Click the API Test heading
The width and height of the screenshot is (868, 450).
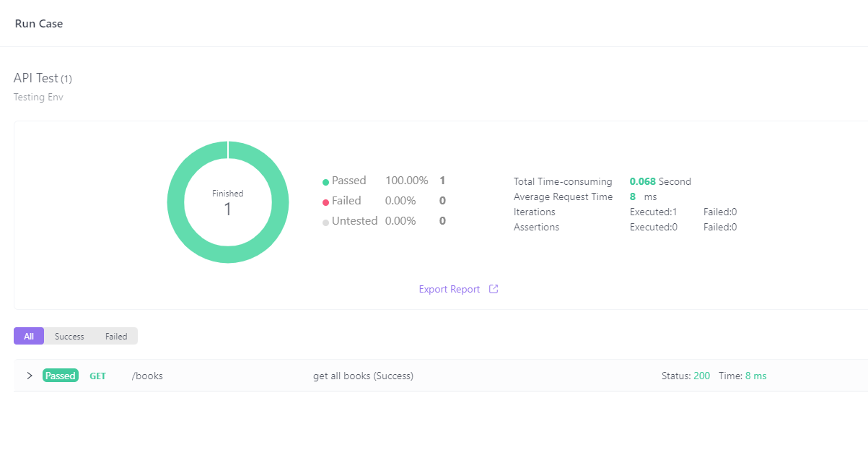click(36, 78)
